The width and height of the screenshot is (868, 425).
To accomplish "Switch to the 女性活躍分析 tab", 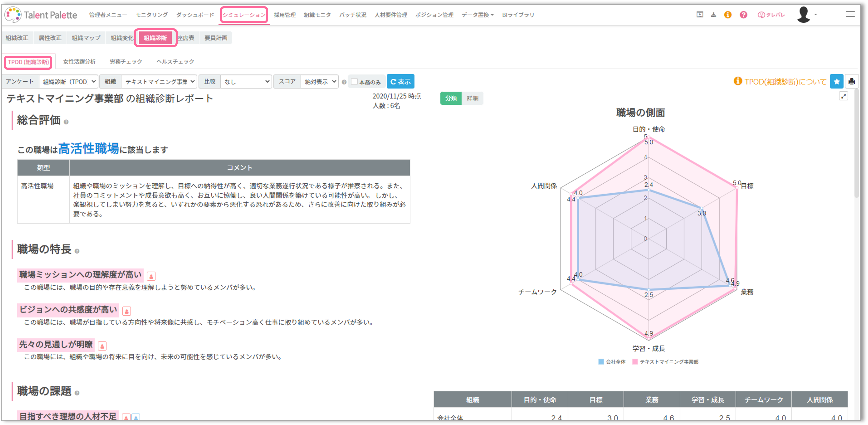I will (x=79, y=62).
